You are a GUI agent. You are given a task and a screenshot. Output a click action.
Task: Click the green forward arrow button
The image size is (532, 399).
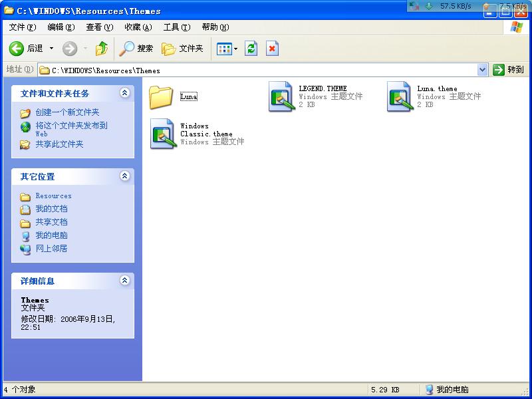click(x=70, y=49)
